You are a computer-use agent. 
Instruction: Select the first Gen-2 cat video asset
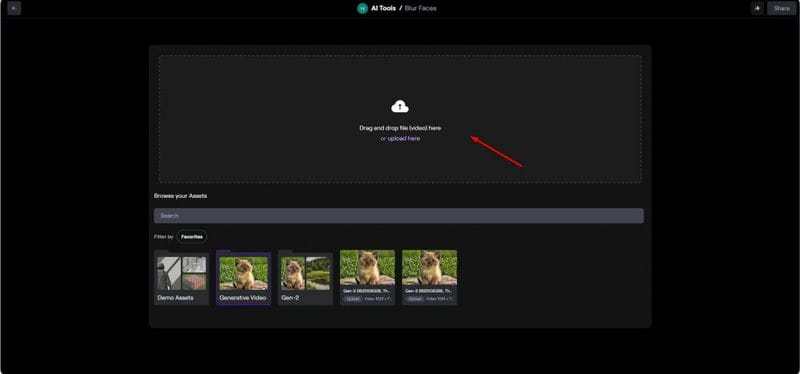[x=367, y=278]
